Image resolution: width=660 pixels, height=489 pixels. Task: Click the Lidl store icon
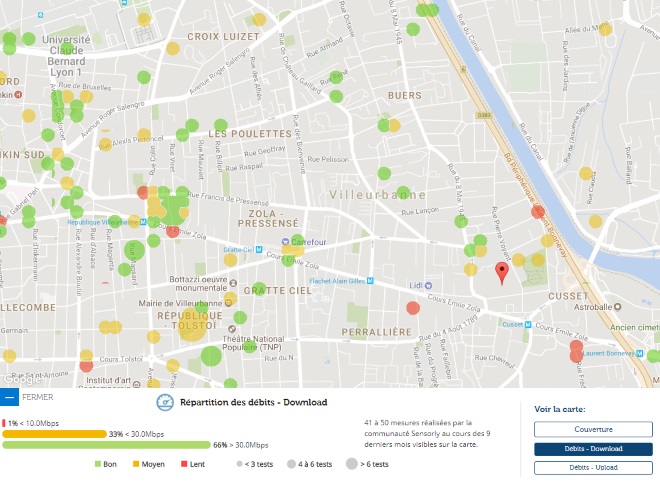click(429, 285)
